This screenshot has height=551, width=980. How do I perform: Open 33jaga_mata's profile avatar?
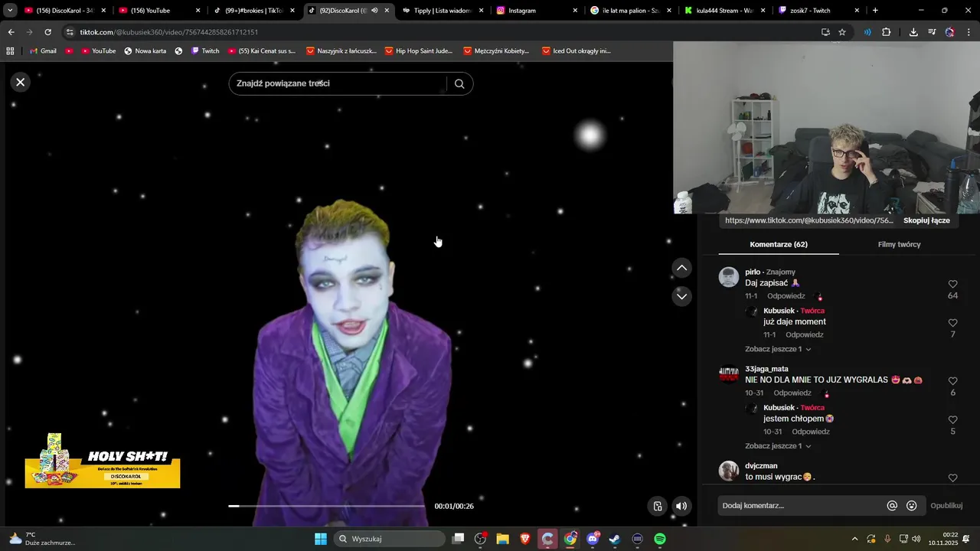[x=729, y=374]
